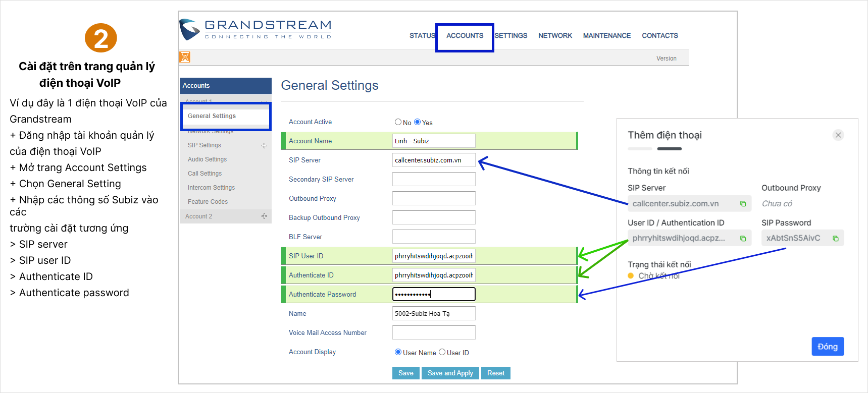Screen dimensions: 868x393
Task: Close the Thêm điện thoại dialog
Action: tap(838, 135)
